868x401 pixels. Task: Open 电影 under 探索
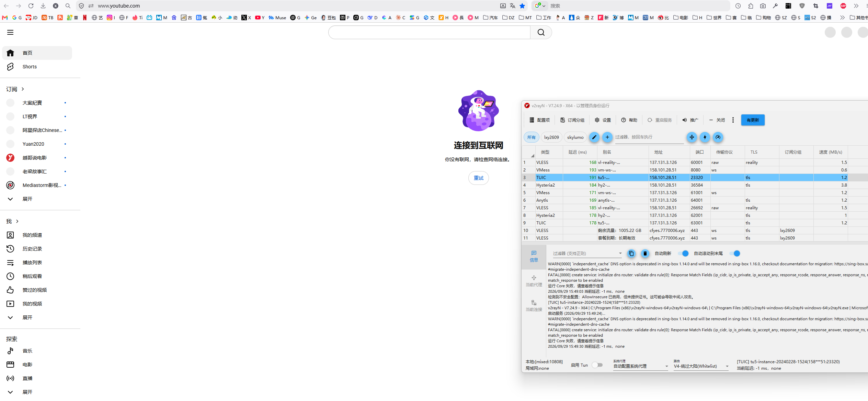pyautogui.click(x=37, y=365)
